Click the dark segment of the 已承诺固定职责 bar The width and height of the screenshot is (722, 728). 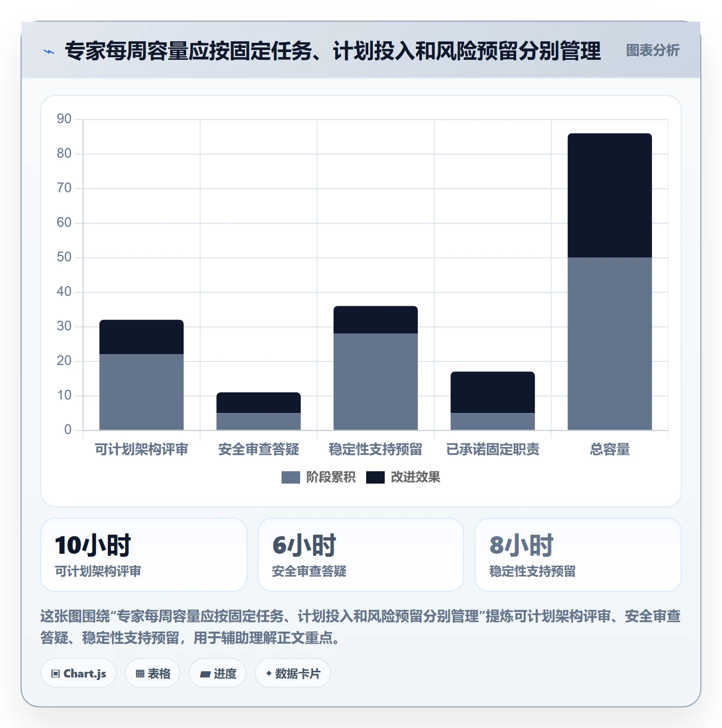493,392
